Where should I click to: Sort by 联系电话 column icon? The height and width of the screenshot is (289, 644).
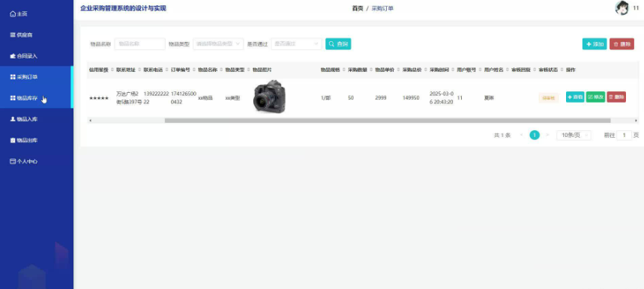click(x=166, y=70)
